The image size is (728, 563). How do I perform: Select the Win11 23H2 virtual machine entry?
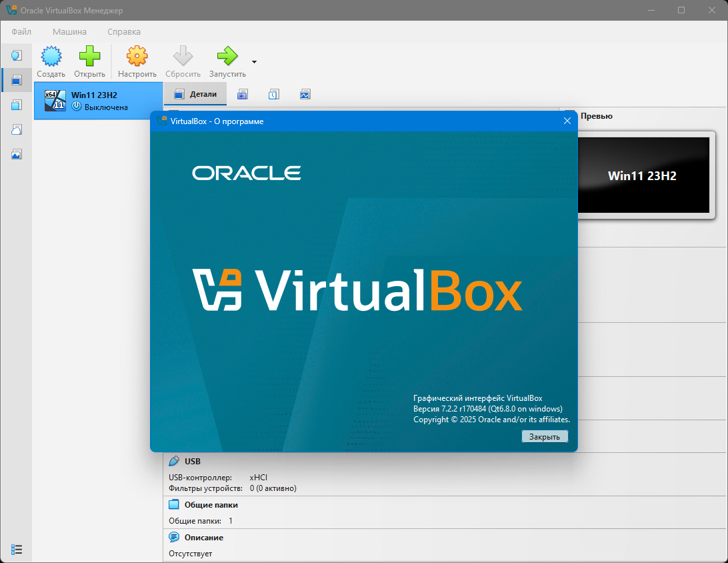[x=99, y=101]
